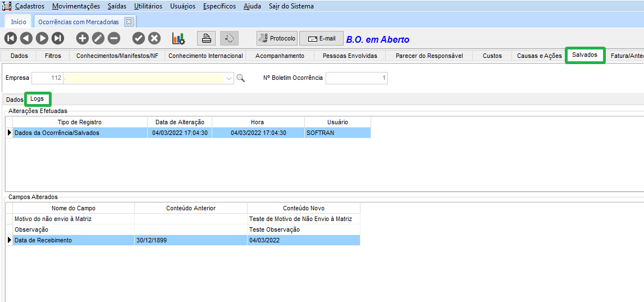Screen dimensions: 644x302
Task: Open the Saídas menu
Action: (x=117, y=6)
